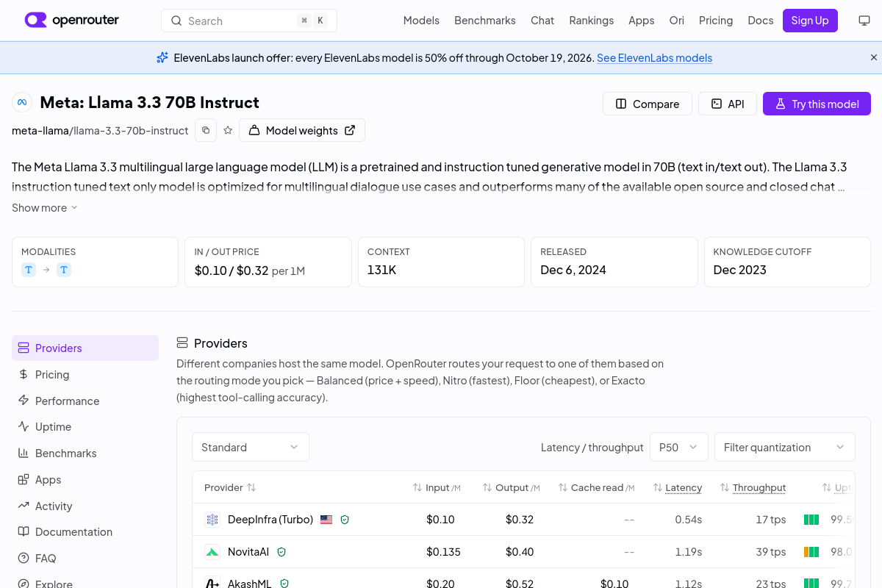Click the DeepInfra provider logo
Image resolution: width=882 pixels, height=588 pixels.
point(212,520)
